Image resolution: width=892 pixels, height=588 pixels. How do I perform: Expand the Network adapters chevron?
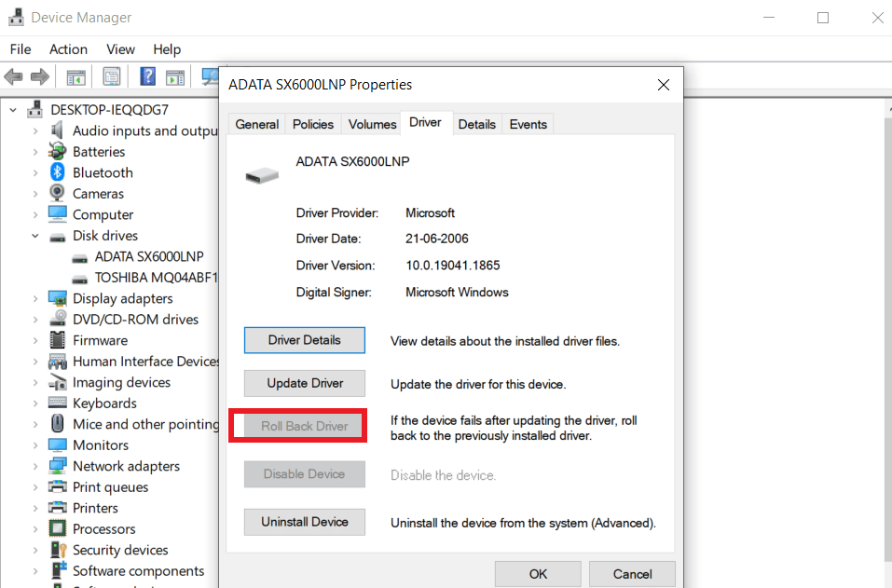(35, 466)
